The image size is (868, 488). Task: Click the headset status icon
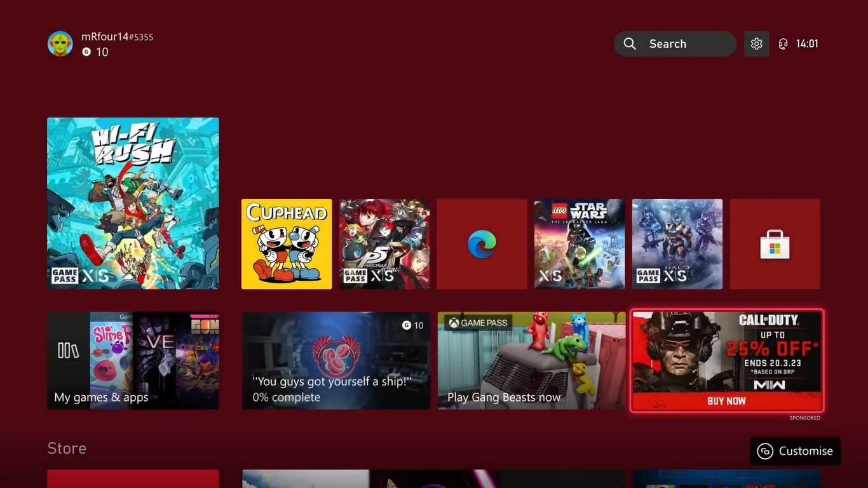click(783, 44)
